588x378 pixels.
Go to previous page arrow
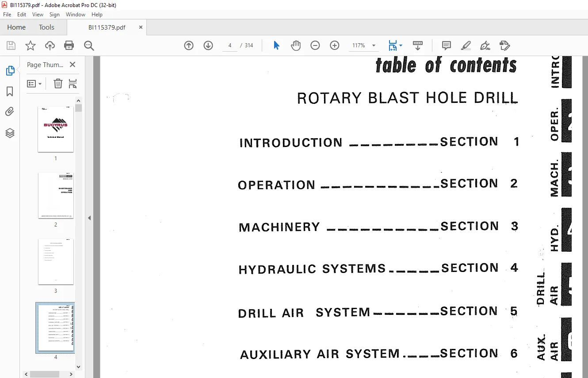point(189,45)
